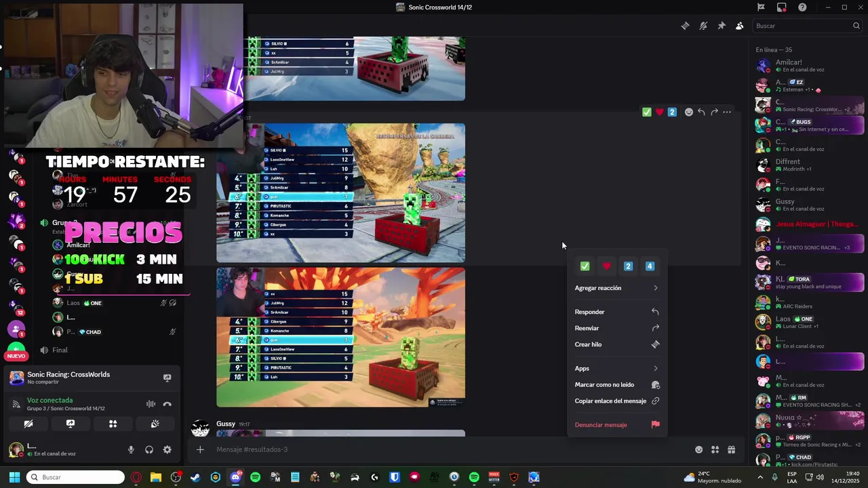Viewport: 868px width, 488px height.
Task: Toggle the member list icon
Action: pos(739,26)
